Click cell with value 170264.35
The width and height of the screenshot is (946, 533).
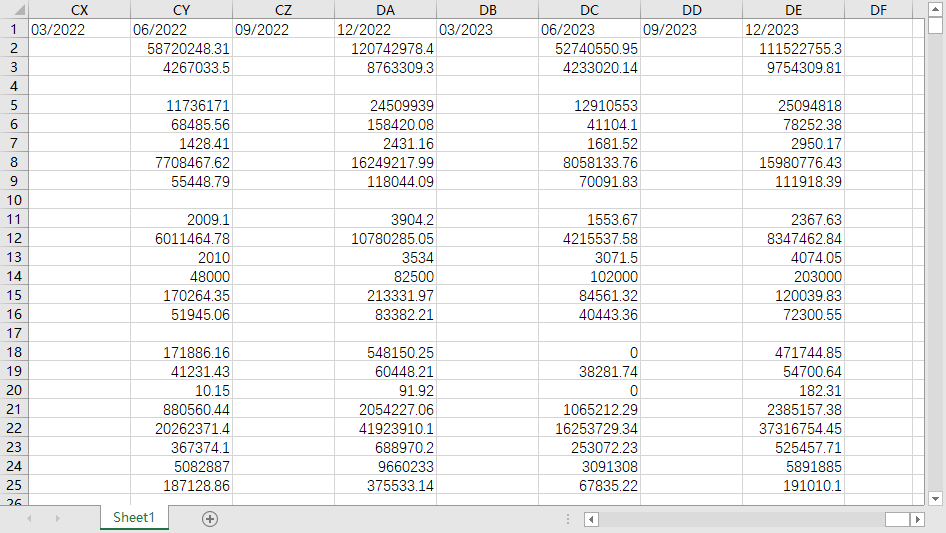(x=182, y=295)
